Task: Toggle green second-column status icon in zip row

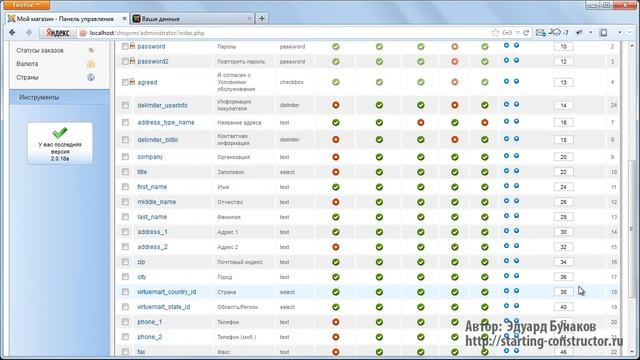Action: point(379,262)
